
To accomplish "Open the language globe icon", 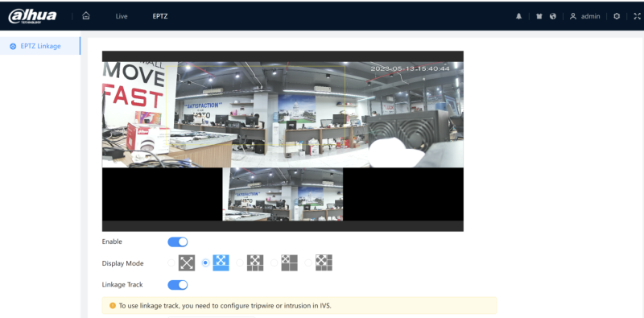I will (553, 16).
